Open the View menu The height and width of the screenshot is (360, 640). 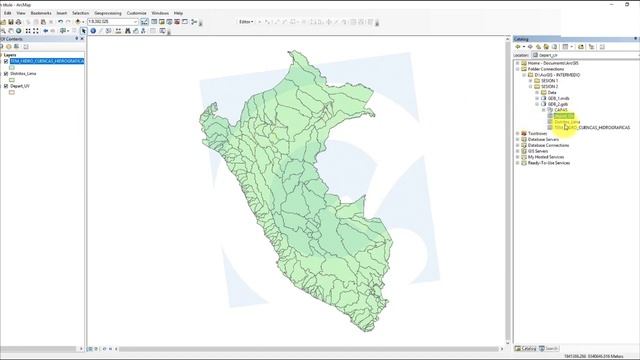pos(20,13)
